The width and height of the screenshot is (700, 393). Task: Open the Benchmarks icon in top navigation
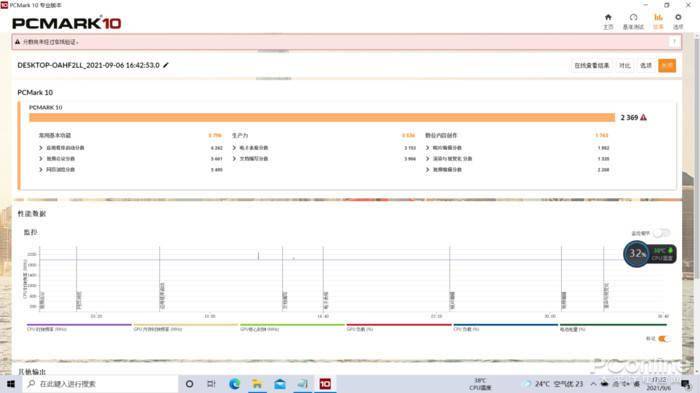pos(633,21)
